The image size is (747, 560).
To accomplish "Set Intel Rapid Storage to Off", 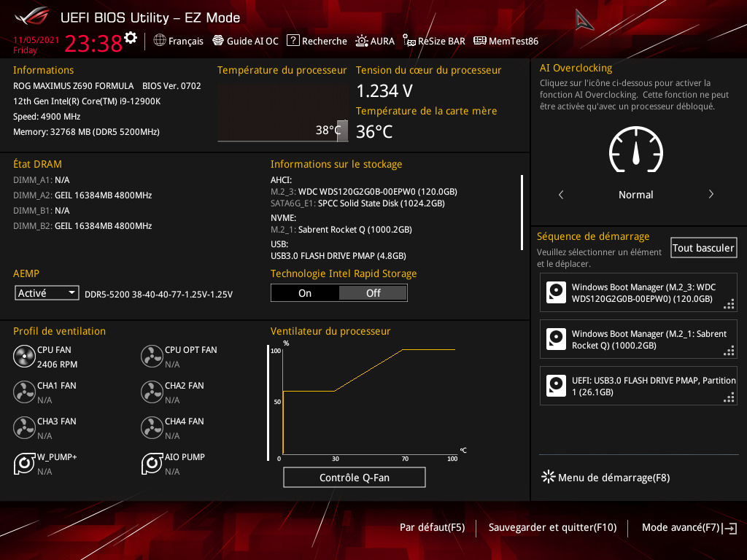I will point(373,293).
